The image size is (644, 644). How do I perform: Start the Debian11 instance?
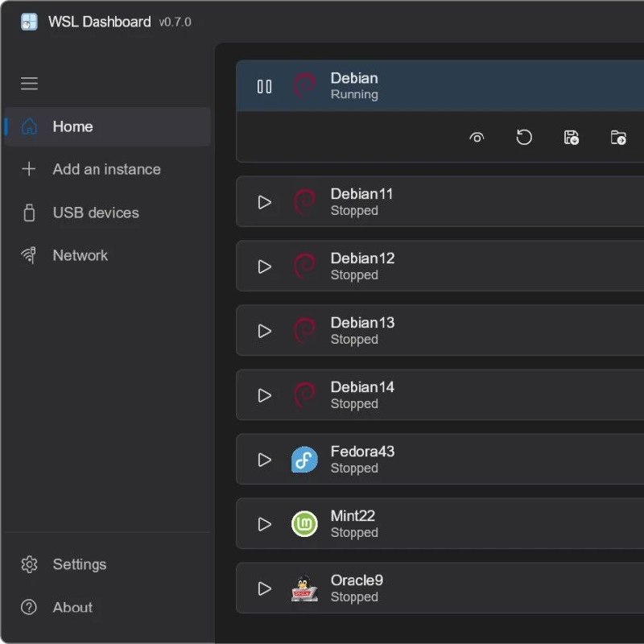click(x=264, y=202)
